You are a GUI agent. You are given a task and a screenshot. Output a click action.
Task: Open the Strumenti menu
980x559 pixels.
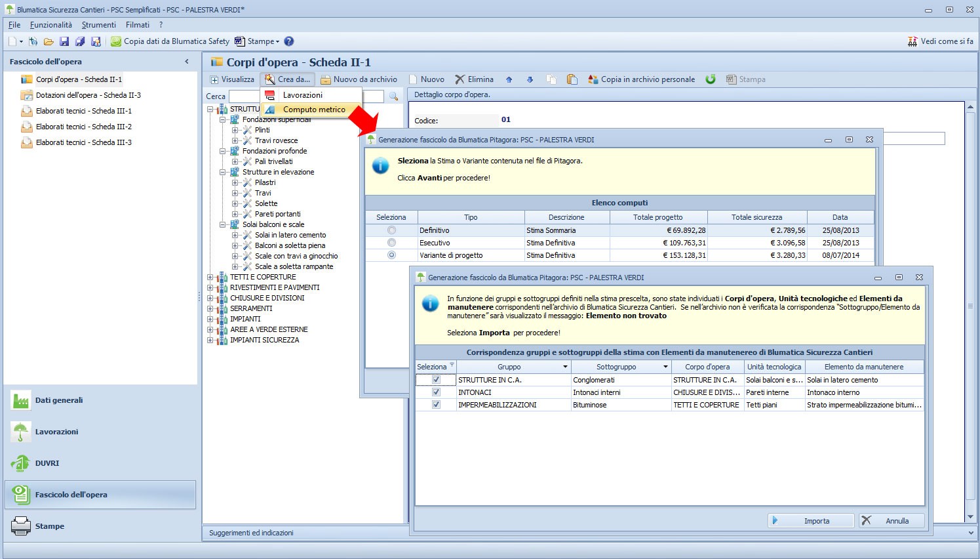[98, 25]
